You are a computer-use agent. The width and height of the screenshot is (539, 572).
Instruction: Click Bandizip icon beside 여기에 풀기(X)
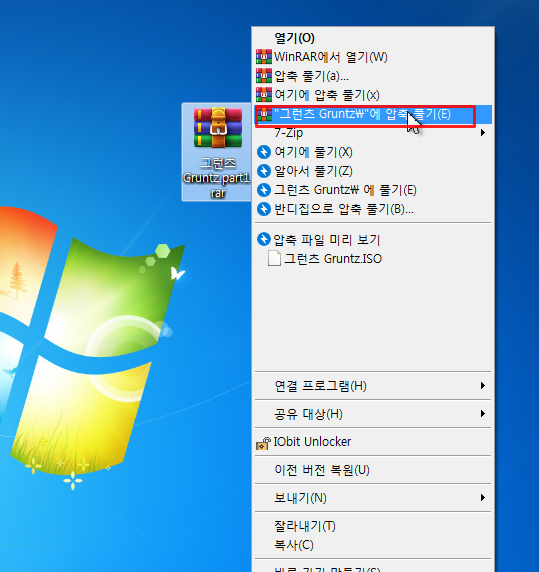pos(264,152)
